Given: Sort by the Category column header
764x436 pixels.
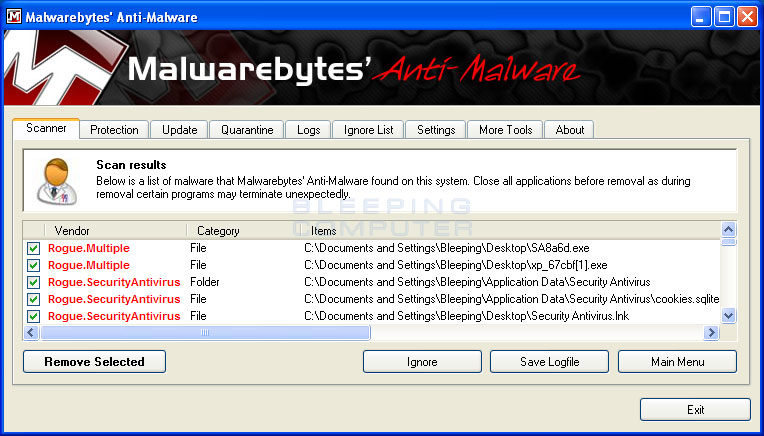Looking at the screenshot, I should point(242,230).
